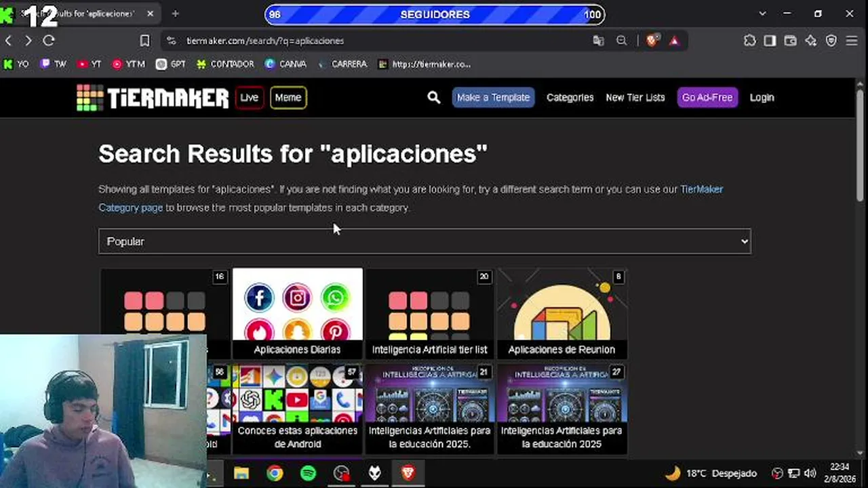Click the Meme button
The image size is (868, 488).
tap(288, 98)
